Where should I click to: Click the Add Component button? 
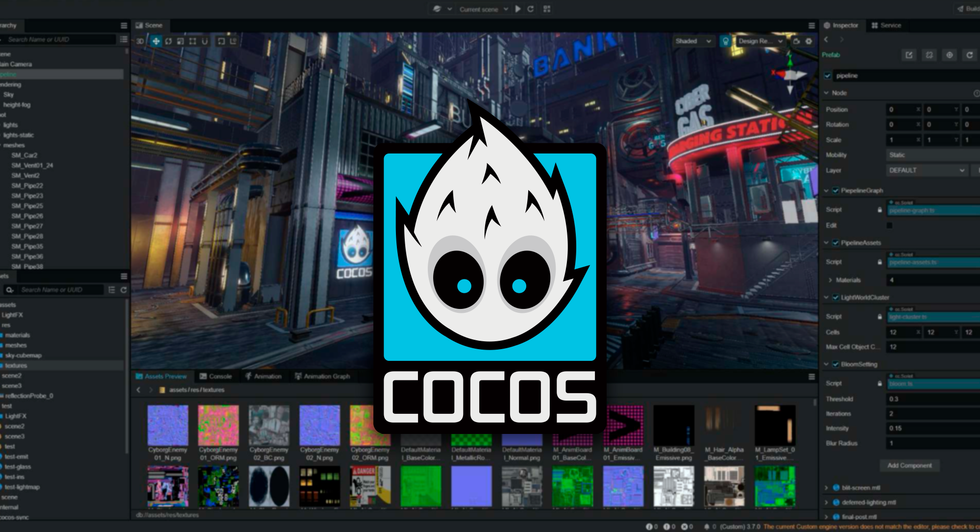[x=909, y=465]
